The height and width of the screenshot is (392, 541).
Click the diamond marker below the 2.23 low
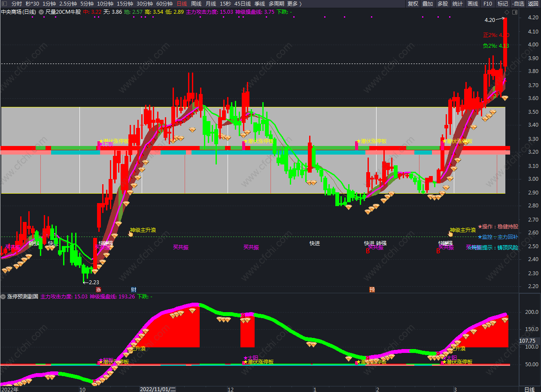(x=95, y=271)
